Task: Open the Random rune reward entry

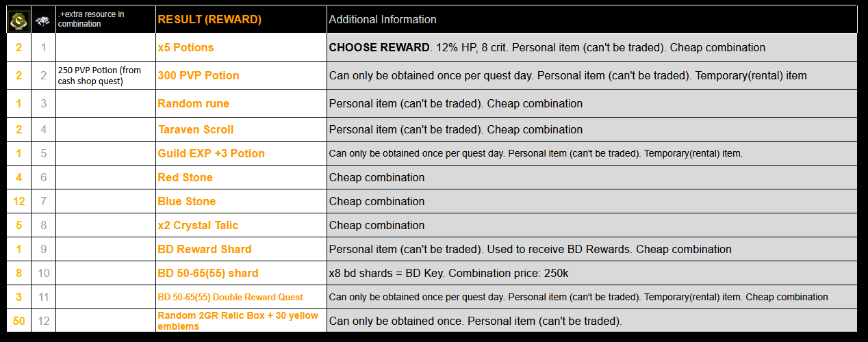Action: pos(193,104)
